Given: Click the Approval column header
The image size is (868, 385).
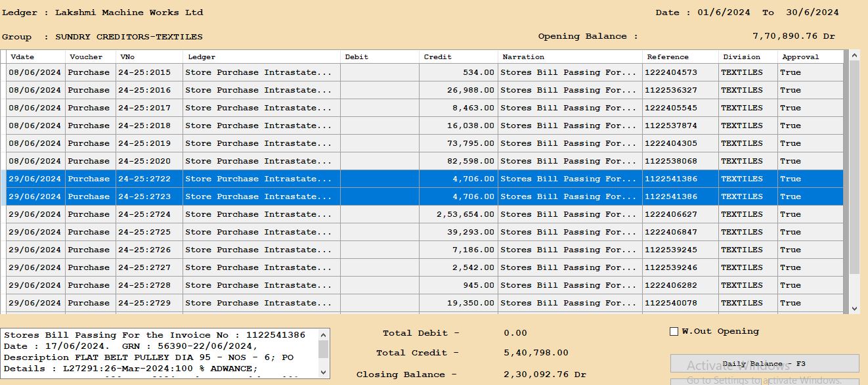Looking at the screenshot, I should click(800, 57).
